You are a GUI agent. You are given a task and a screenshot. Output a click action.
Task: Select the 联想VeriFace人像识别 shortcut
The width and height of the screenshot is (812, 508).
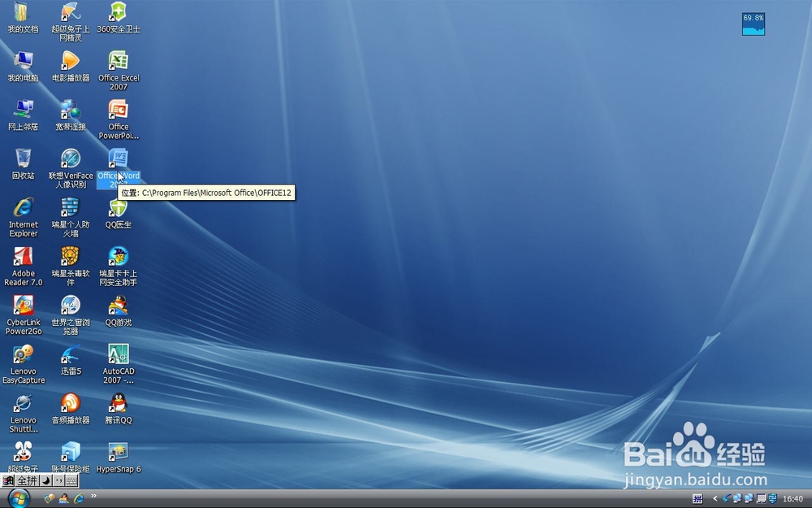point(71,168)
